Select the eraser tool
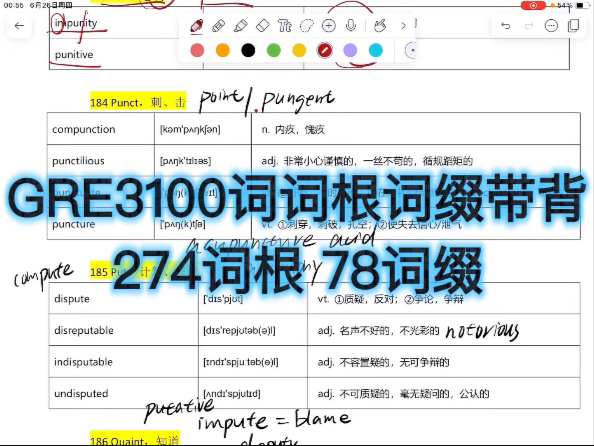594x446 pixels. (x=263, y=26)
